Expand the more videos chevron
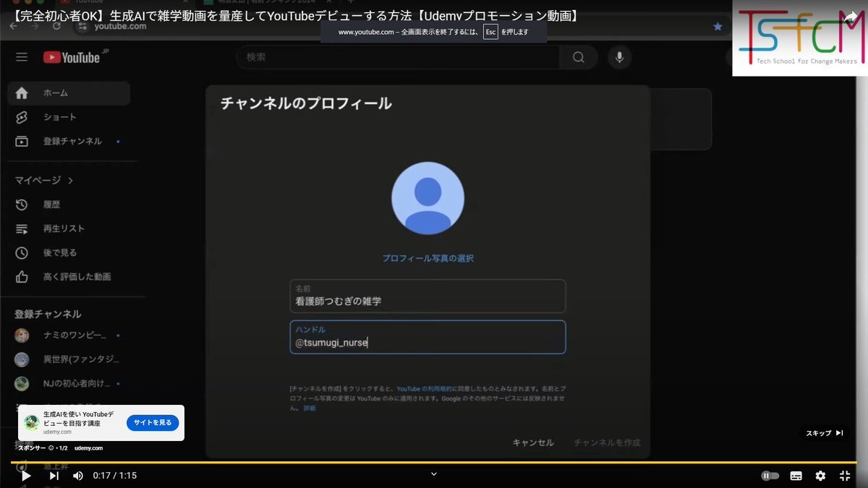The image size is (868, 488). coord(434,474)
